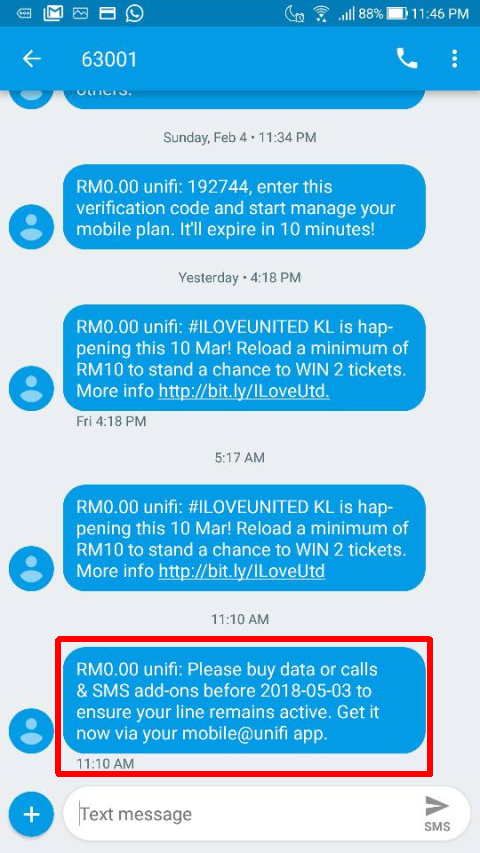This screenshot has width=480, height=853.
Task: Open the bit.ly/ILoveUtd. link from Yesterday's message
Action: click(x=244, y=391)
